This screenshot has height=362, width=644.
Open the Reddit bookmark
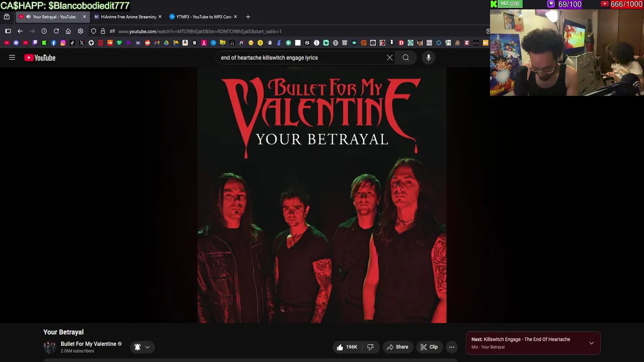pos(147,43)
